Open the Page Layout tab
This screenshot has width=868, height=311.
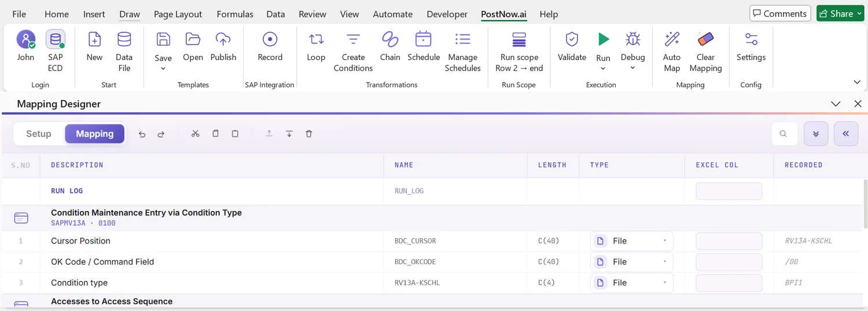(178, 14)
